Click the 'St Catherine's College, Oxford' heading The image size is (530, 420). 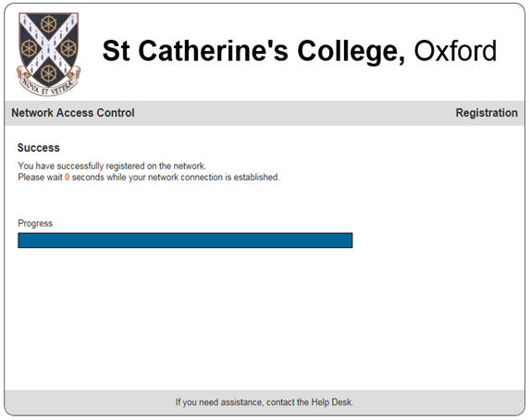tap(300, 51)
